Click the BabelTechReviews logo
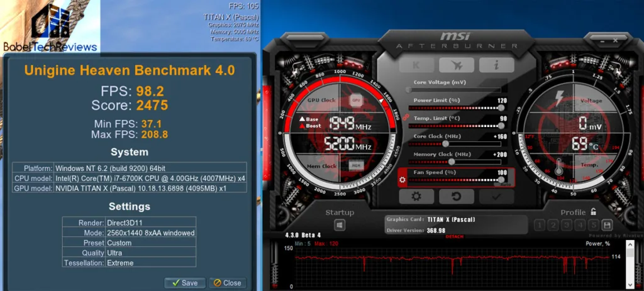The width and height of the screenshot is (644, 291). click(x=50, y=29)
